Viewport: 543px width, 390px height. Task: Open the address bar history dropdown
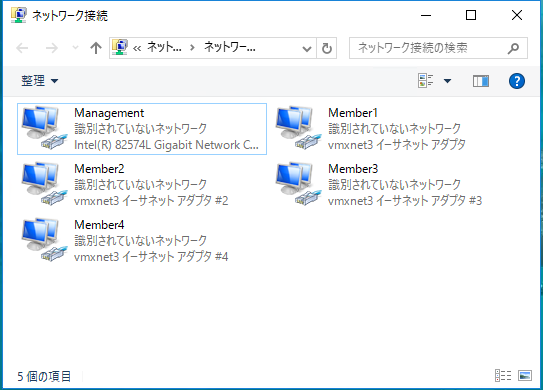306,48
